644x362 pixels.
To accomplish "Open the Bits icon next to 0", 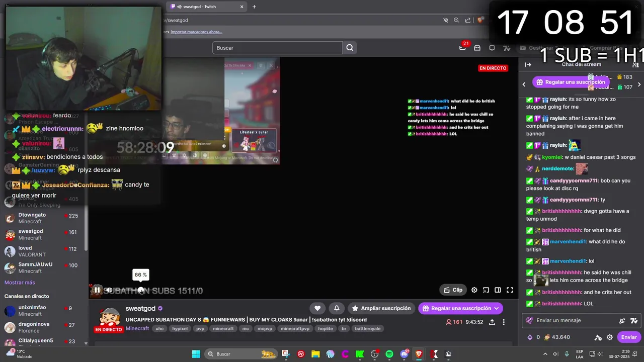I will pos(530,337).
